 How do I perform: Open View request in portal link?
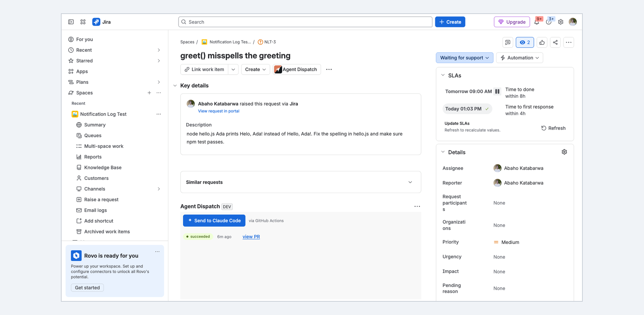pyautogui.click(x=219, y=111)
